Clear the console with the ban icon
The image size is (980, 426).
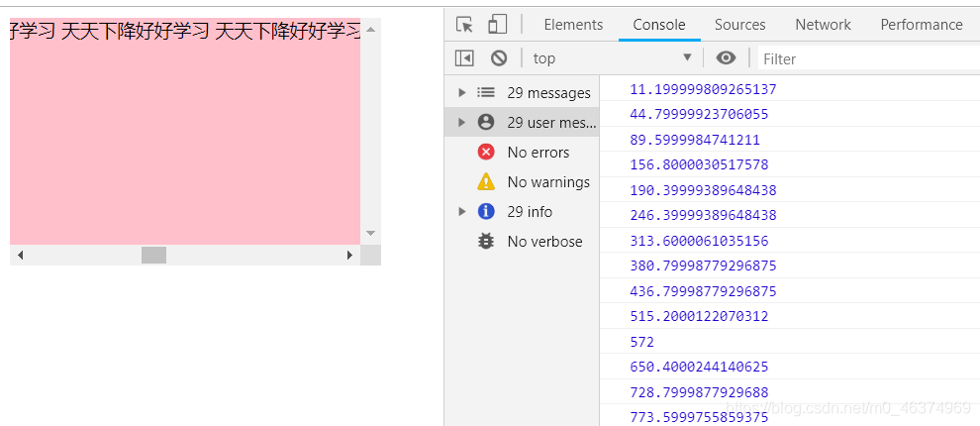499,58
